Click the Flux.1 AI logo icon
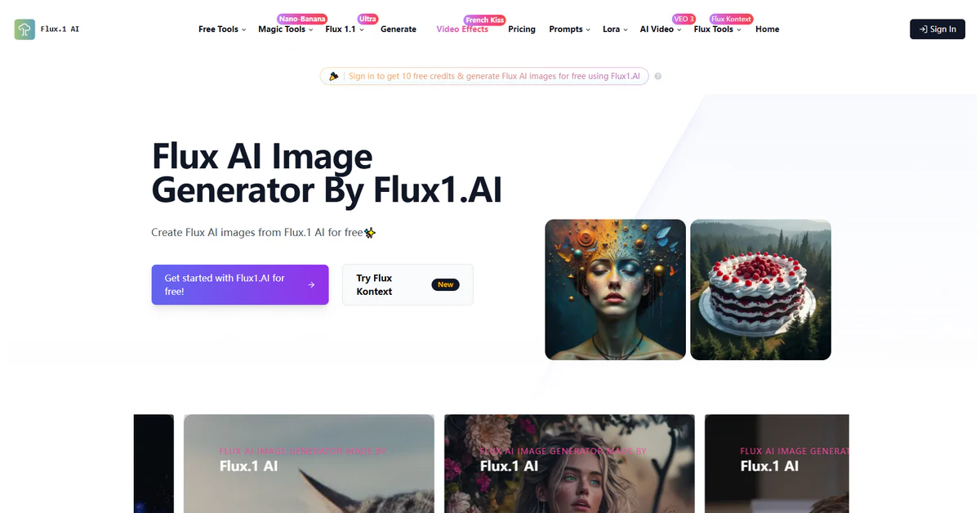 [24, 29]
